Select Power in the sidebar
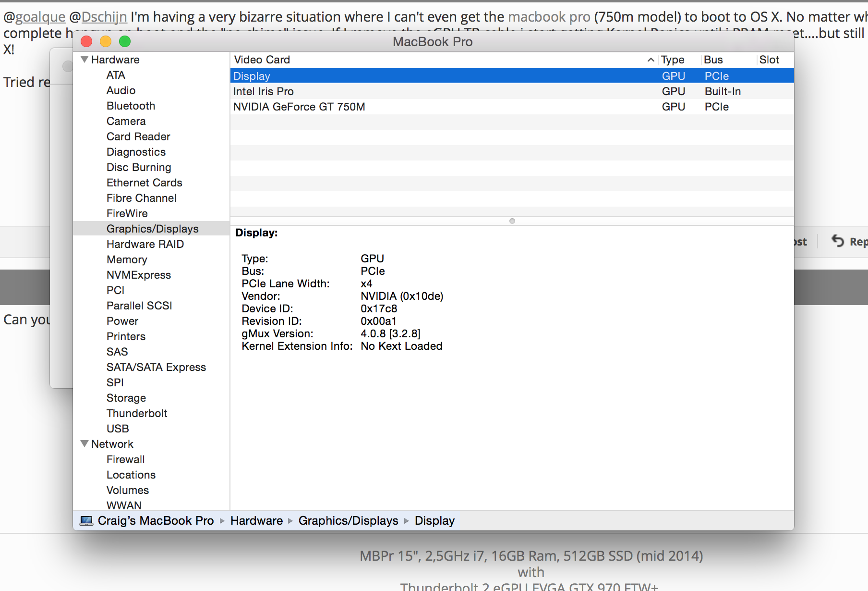The image size is (868, 591). [x=122, y=321]
